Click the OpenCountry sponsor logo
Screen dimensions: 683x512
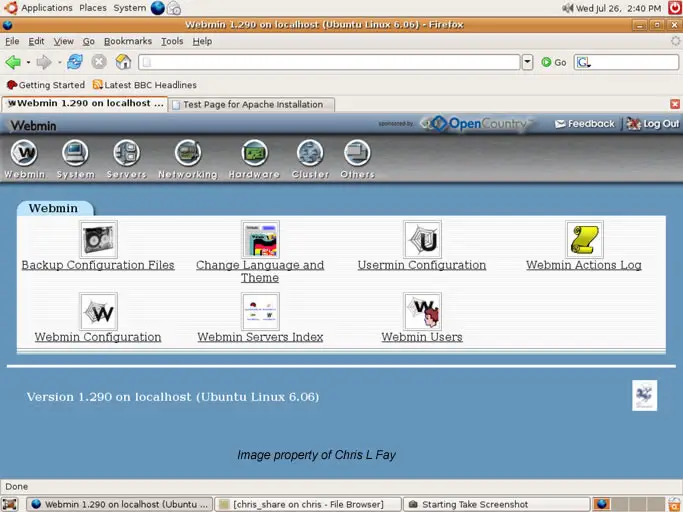pos(478,124)
